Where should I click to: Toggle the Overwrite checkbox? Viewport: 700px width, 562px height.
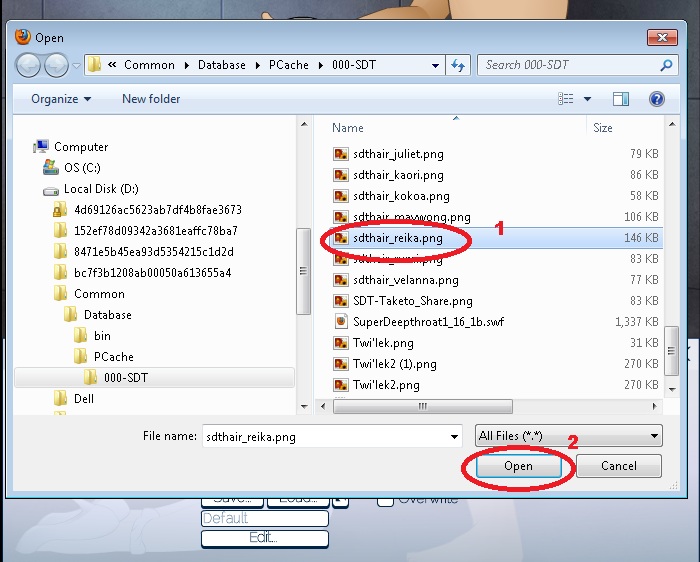coord(385,500)
